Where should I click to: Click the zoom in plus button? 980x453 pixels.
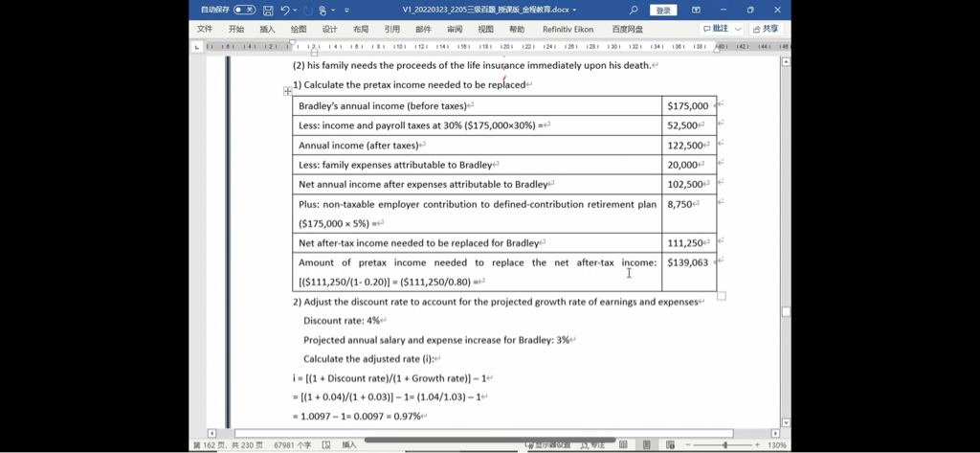click(757, 445)
